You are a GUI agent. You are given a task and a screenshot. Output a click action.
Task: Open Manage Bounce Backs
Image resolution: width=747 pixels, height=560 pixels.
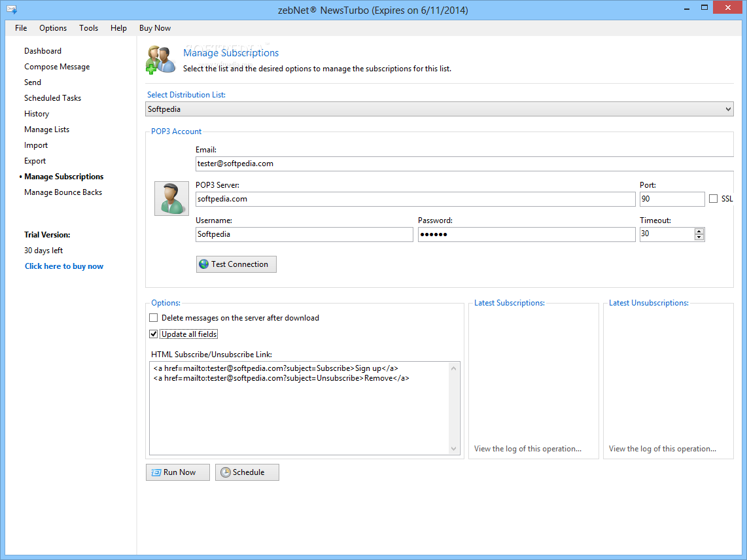click(x=63, y=192)
